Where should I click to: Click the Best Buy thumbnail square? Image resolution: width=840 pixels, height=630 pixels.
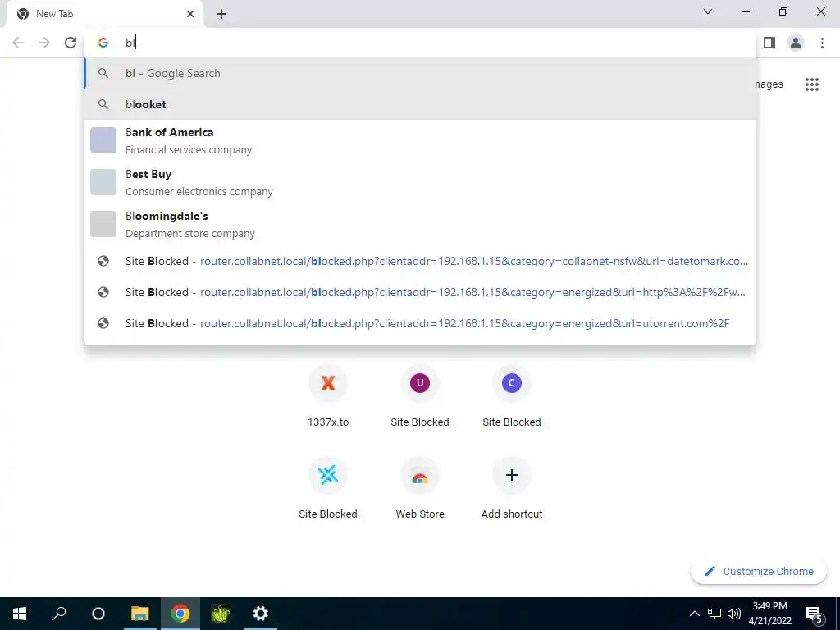[103, 182]
